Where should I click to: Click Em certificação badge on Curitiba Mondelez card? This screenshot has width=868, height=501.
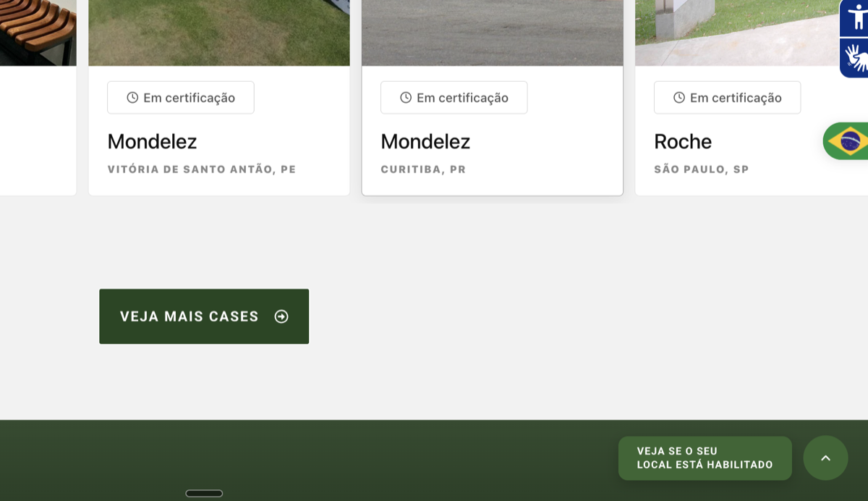[454, 98]
